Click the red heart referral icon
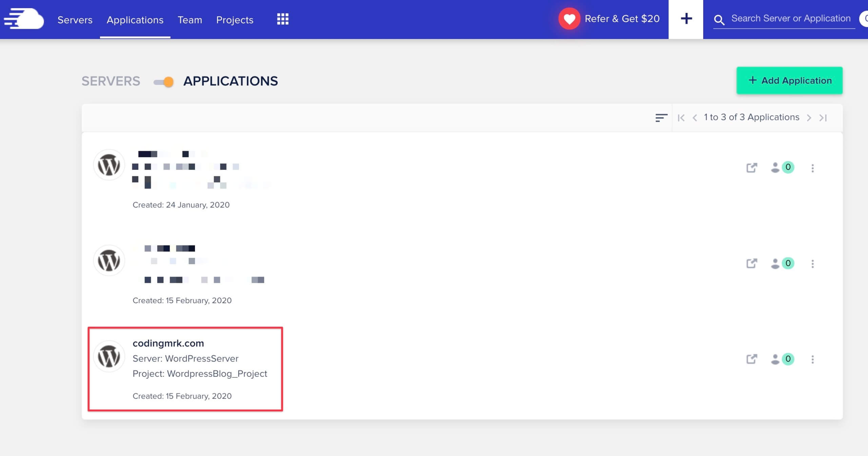Image resolution: width=868 pixels, height=456 pixels. [569, 19]
